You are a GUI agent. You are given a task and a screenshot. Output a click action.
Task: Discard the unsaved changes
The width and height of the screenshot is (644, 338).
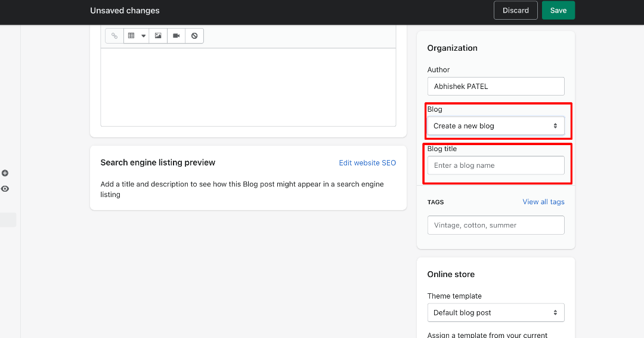click(515, 10)
